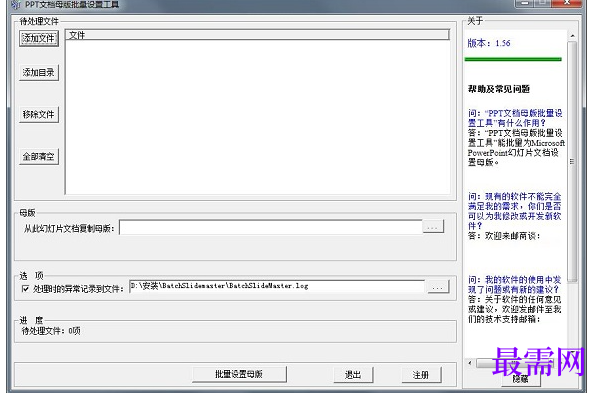Viewport: 604px width, 393px height.
Task: Open the browse button for the log file path
Action: coord(438,287)
